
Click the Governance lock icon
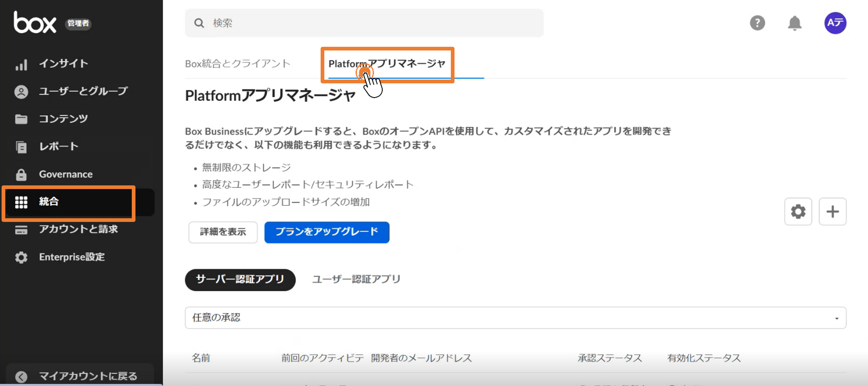tap(21, 175)
